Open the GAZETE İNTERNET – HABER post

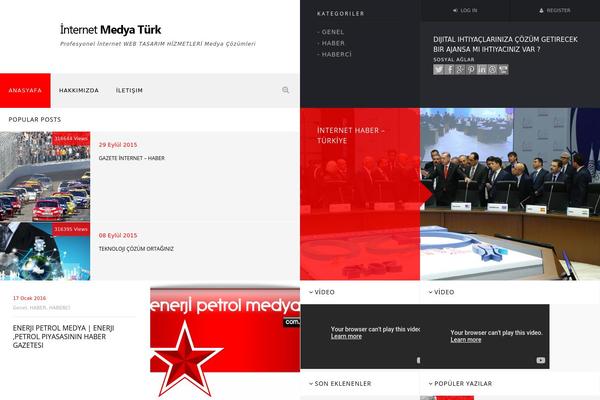coord(132,158)
